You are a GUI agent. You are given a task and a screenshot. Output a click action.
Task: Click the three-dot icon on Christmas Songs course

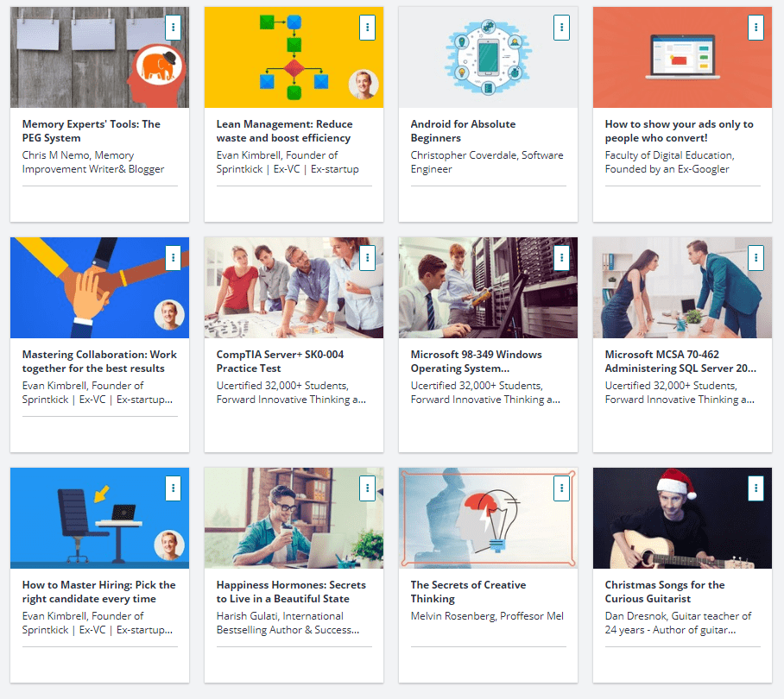pyautogui.click(x=756, y=488)
